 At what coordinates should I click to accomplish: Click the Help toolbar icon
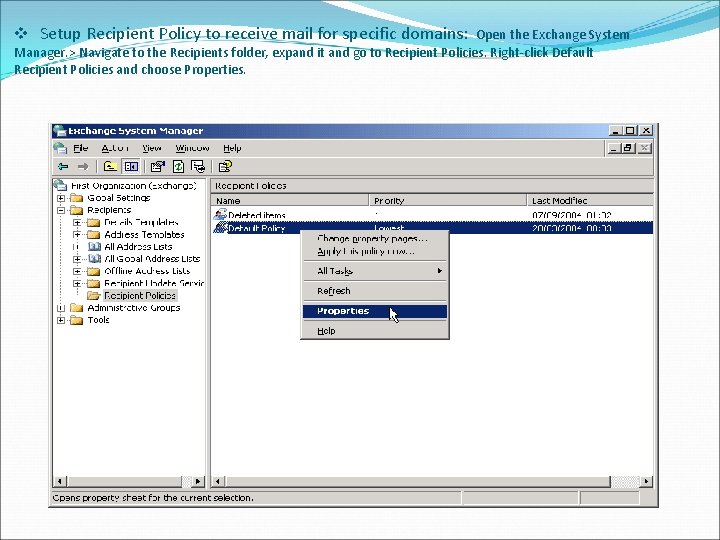coord(225,166)
